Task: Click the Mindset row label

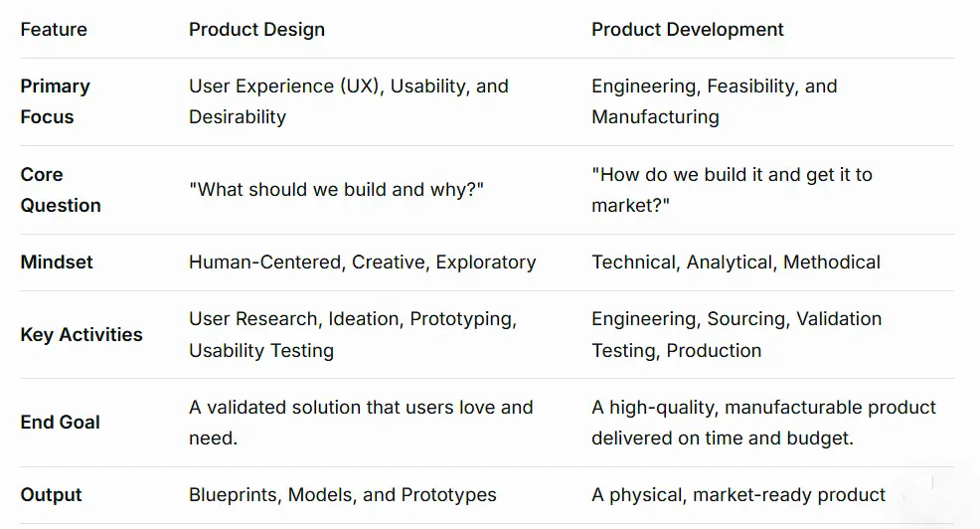Action: click(x=57, y=263)
